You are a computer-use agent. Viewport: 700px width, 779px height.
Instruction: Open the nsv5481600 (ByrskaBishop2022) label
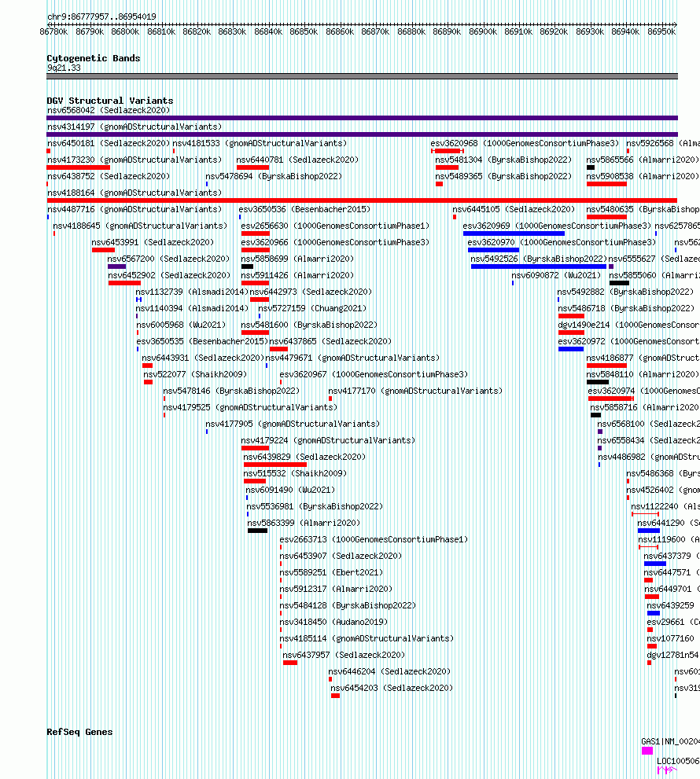pos(309,325)
